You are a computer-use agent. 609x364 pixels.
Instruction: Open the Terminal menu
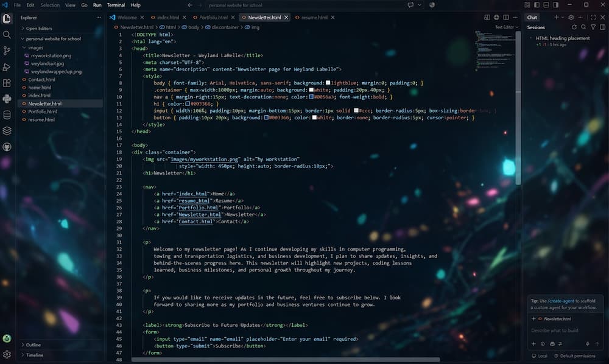(x=116, y=5)
